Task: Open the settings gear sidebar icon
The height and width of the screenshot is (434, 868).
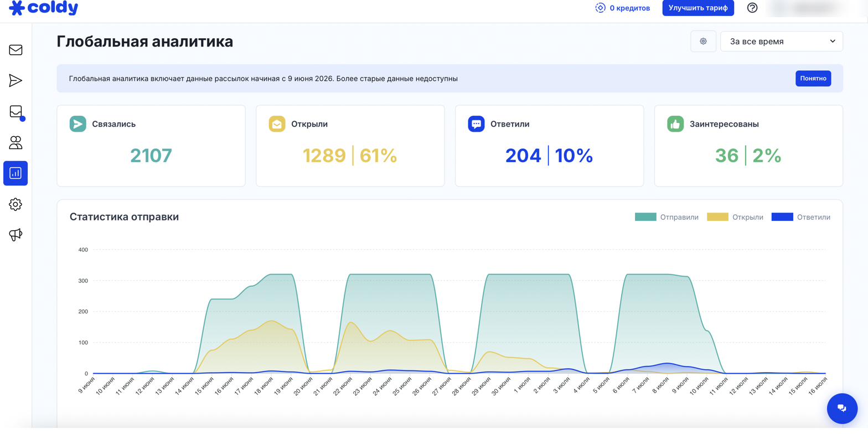Action: [15, 204]
